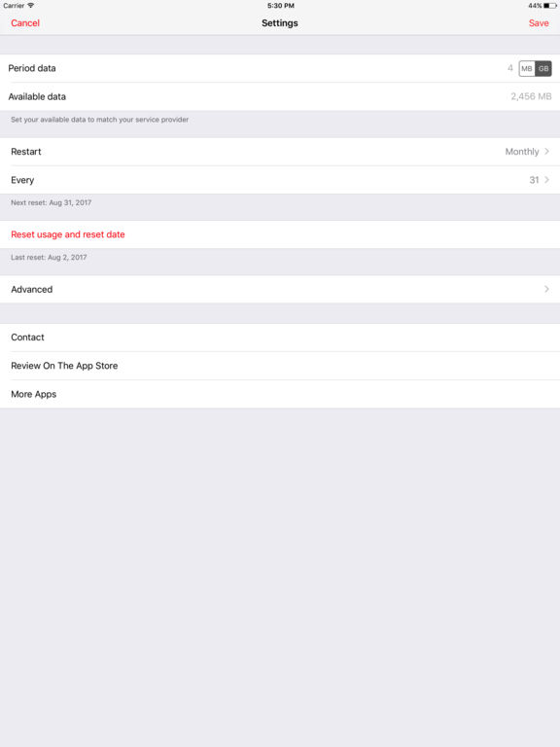Tap the Carrier label in status bar
This screenshot has width=560, height=747.
[14, 6]
